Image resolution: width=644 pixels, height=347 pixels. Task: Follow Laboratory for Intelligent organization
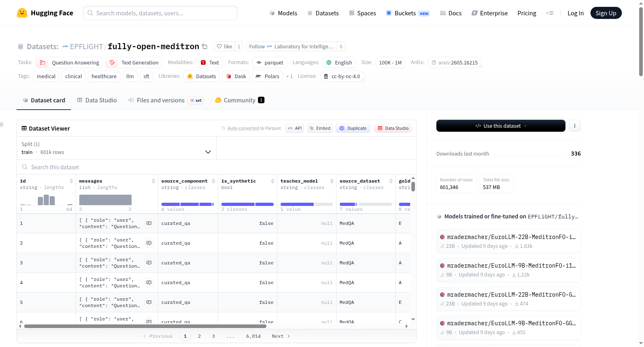click(x=291, y=46)
